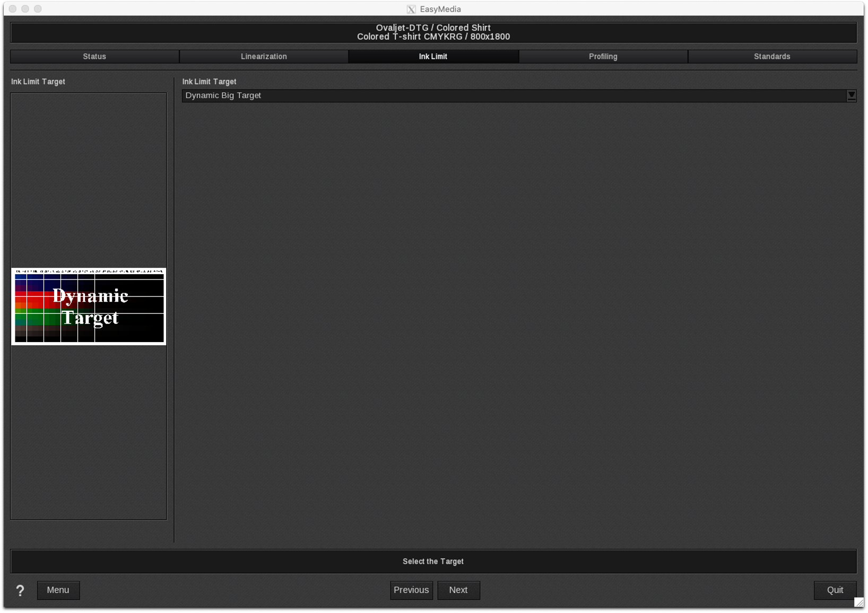The image size is (868, 613).
Task: Open the Dynamic Big Target combo box
Action: coord(514,95)
